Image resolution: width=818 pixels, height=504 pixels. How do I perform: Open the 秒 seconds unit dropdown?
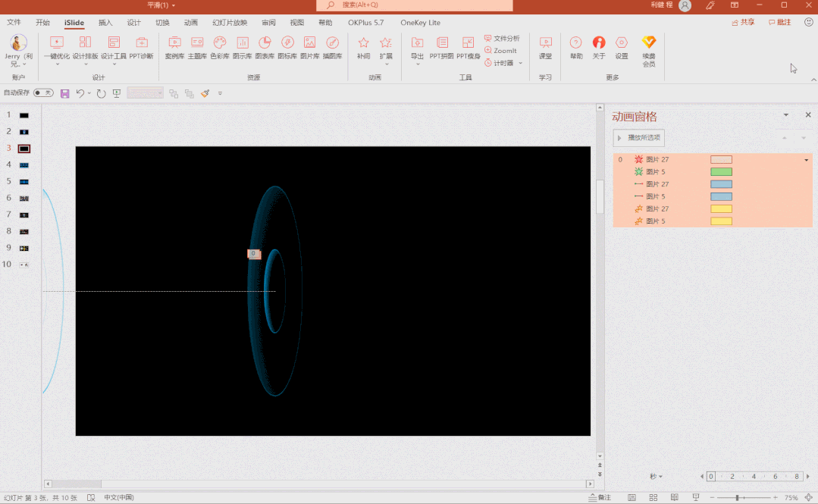[657, 477]
